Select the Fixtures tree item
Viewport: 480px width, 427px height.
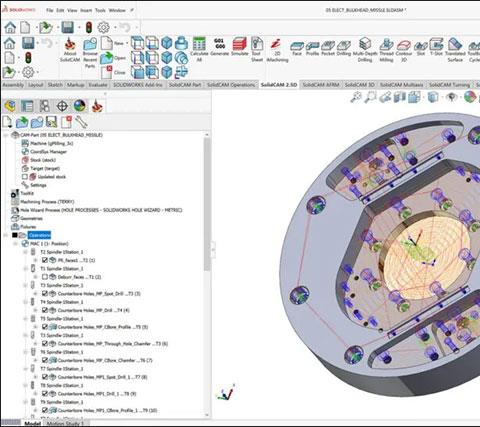pyautogui.click(x=28, y=227)
